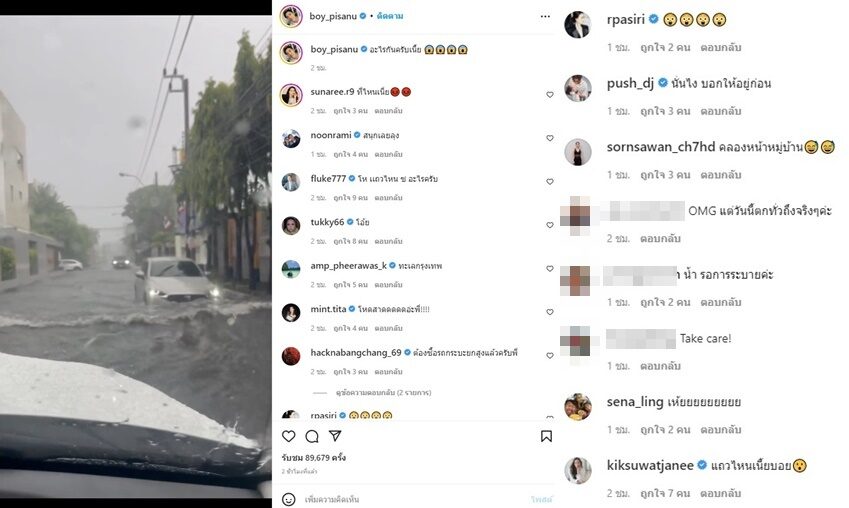Expand hidden replies under hacknabangchang_69's comment
The width and height of the screenshot is (849, 508).
coord(383,393)
